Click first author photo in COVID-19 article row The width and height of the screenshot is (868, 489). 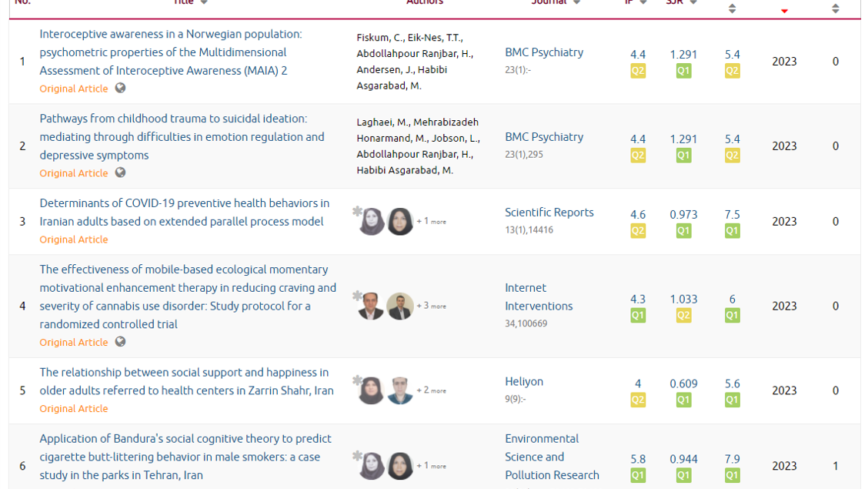(x=372, y=222)
